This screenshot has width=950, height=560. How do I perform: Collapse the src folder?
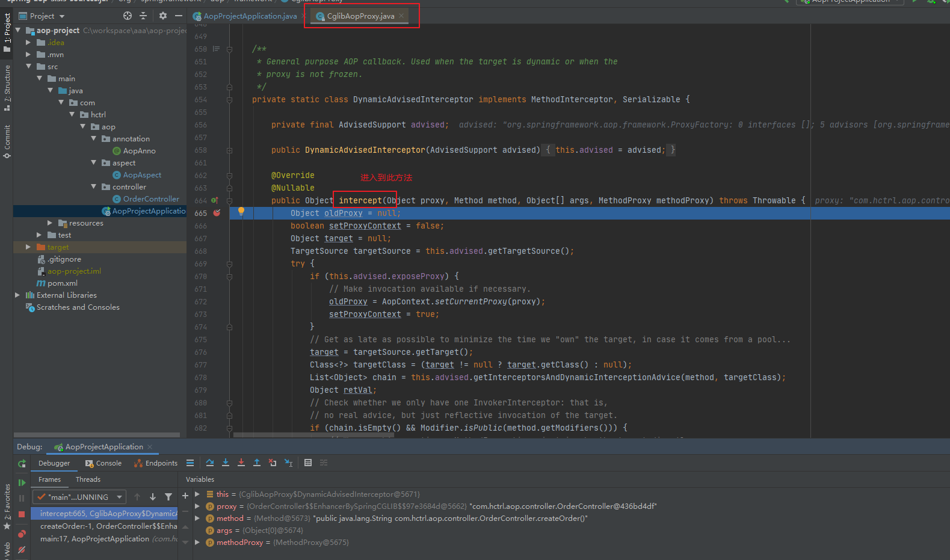pyautogui.click(x=28, y=67)
